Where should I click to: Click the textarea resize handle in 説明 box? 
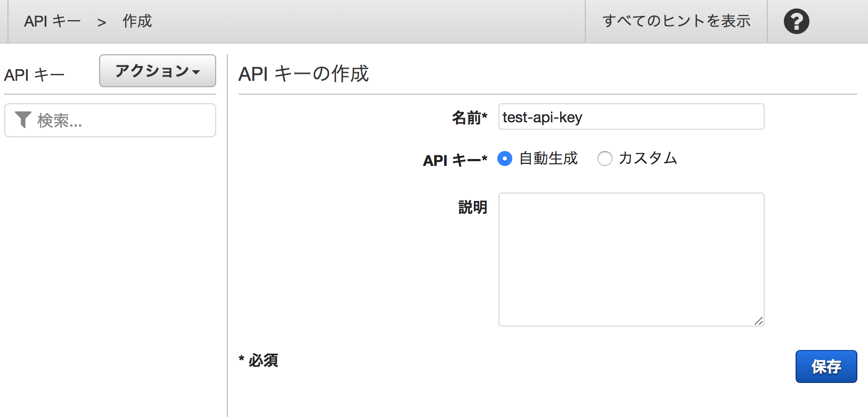[758, 321]
